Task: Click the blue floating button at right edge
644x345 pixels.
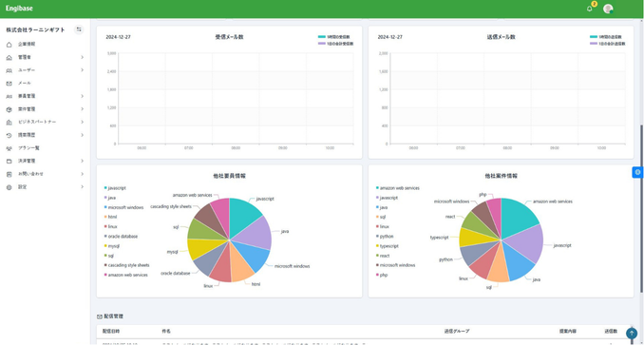Action: (x=637, y=172)
